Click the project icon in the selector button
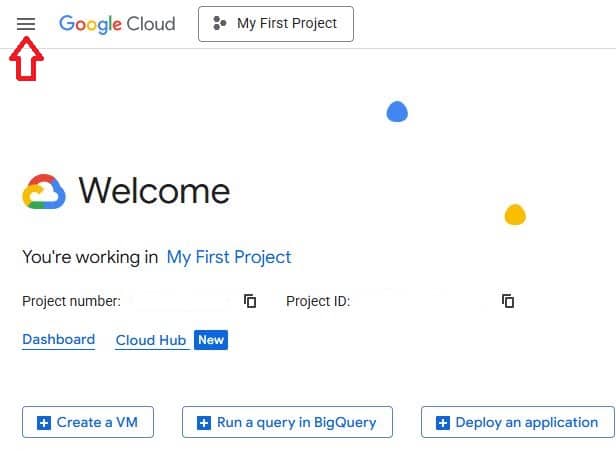 tap(220, 24)
